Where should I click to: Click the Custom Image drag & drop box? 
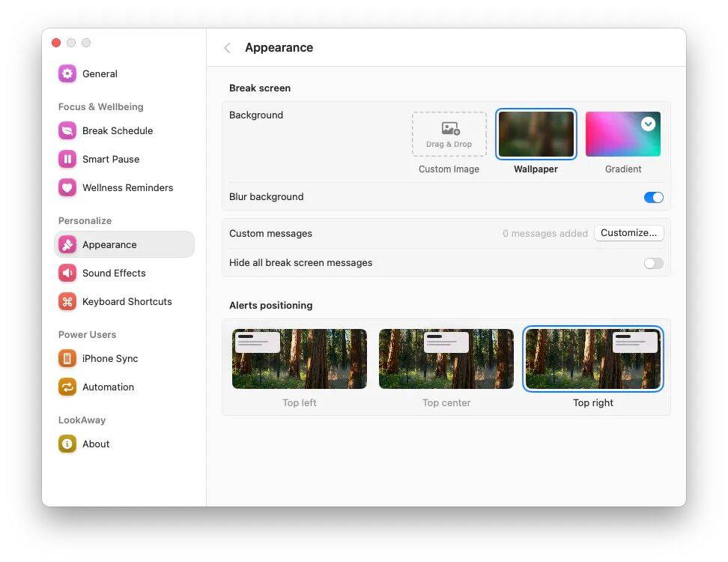coord(449,135)
